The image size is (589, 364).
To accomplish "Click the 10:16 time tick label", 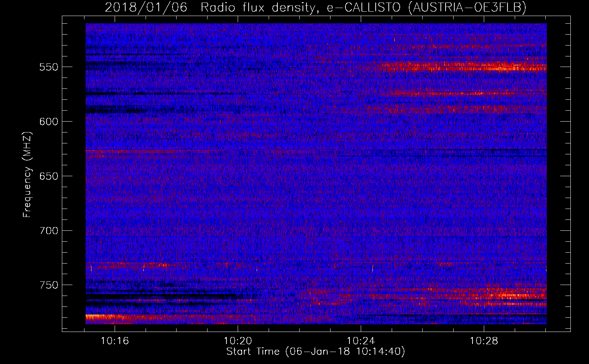I will [115, 341].
